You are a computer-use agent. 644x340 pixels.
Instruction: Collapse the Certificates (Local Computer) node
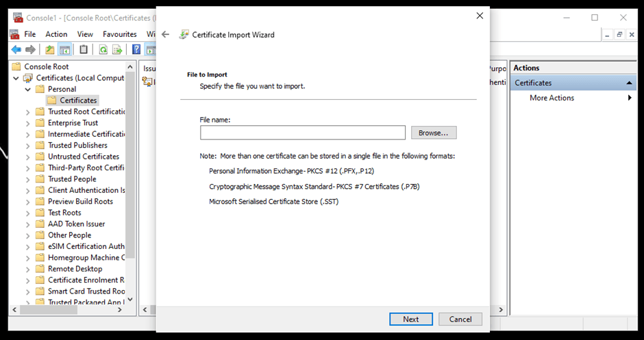16,78
